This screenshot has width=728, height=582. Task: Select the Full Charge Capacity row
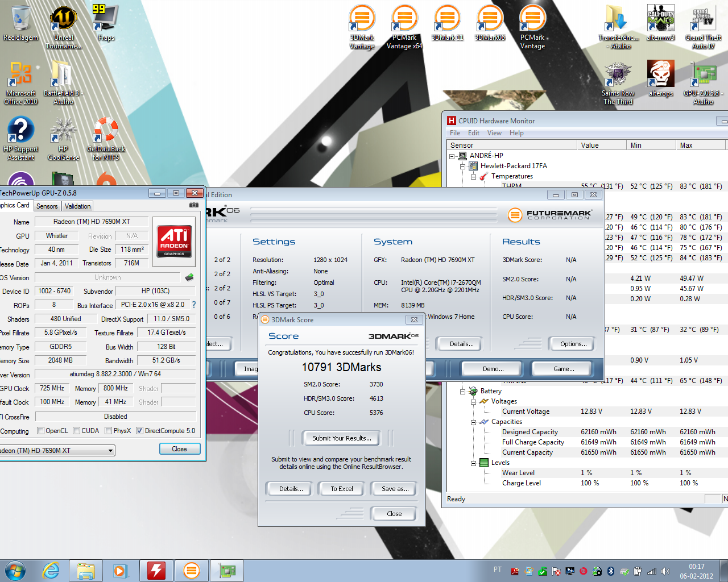point(586,442)
